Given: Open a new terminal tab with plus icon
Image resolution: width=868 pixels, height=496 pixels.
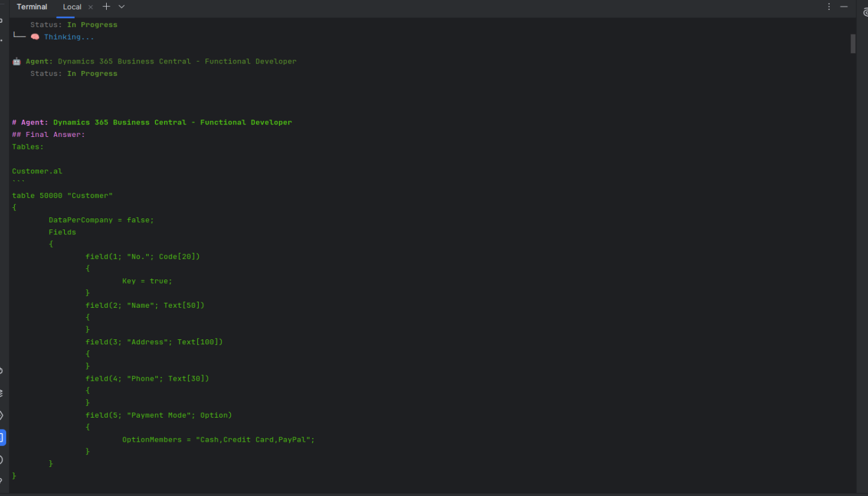Looking at the screenshot, I should click(106, 7).
